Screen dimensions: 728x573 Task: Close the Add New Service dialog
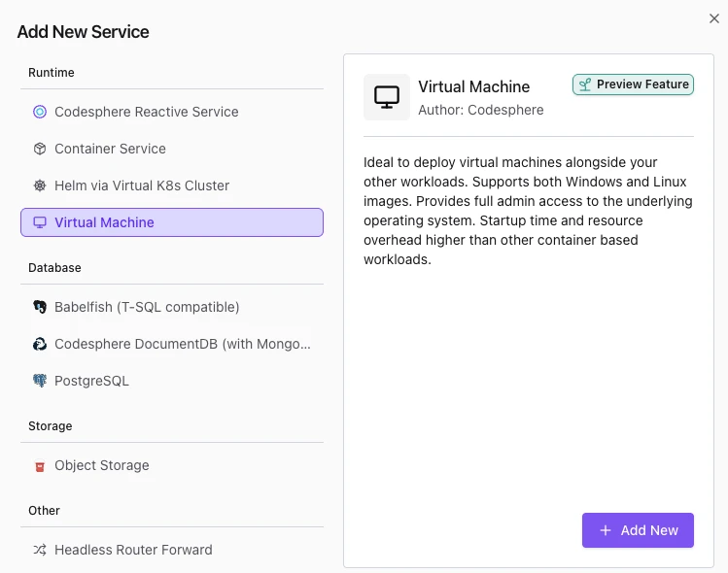point(714,18)
